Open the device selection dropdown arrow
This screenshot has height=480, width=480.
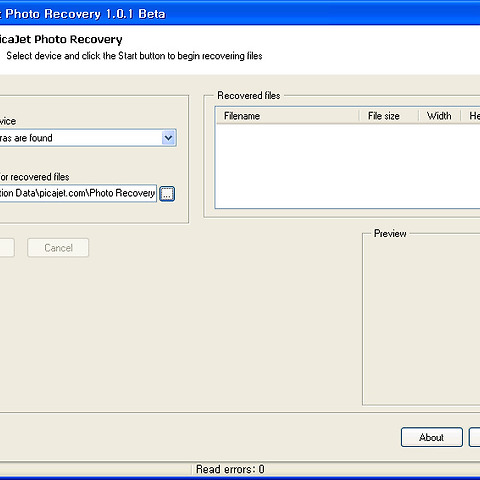[168, 138]
